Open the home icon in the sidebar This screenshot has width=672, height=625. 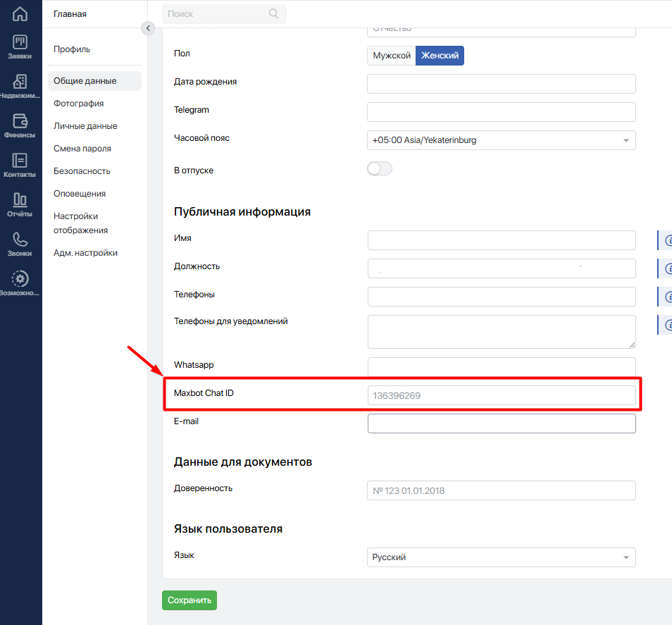coord(20,14)
